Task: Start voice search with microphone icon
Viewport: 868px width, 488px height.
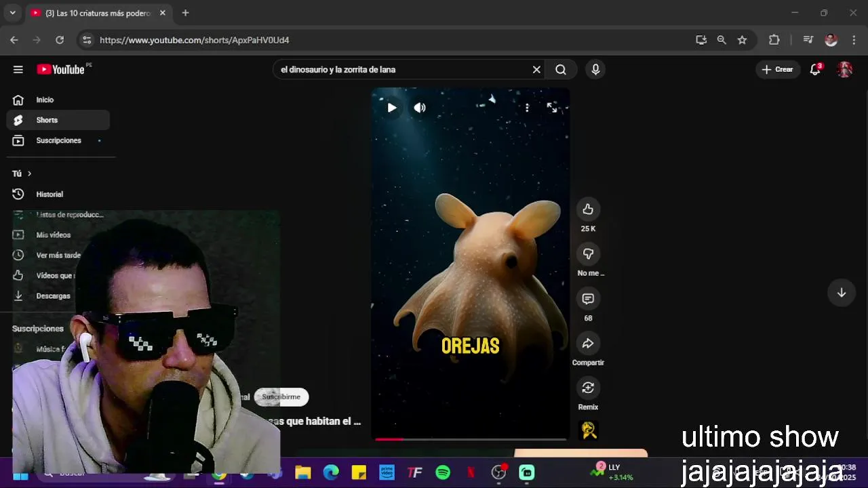Action: pyautogui.click(x=595, y=69)
